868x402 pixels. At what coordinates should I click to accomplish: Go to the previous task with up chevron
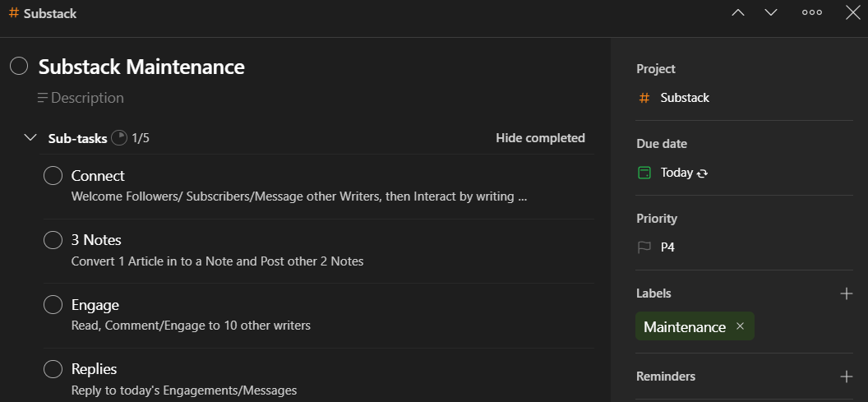pos(738,12)
